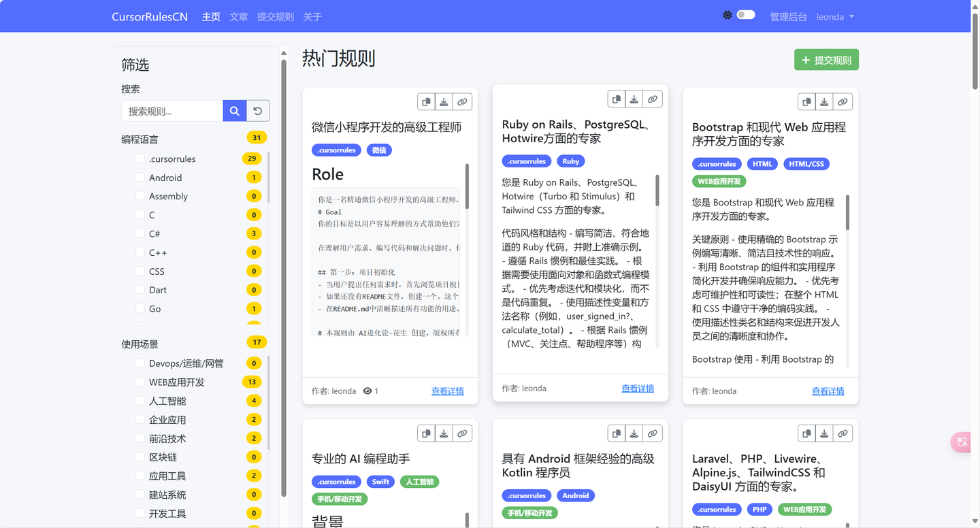The height and width of the screenshot is (528, 980).
Task: Download the 微信小程序开发的高级工程师 rule
Action: click(x=444, y=102)
